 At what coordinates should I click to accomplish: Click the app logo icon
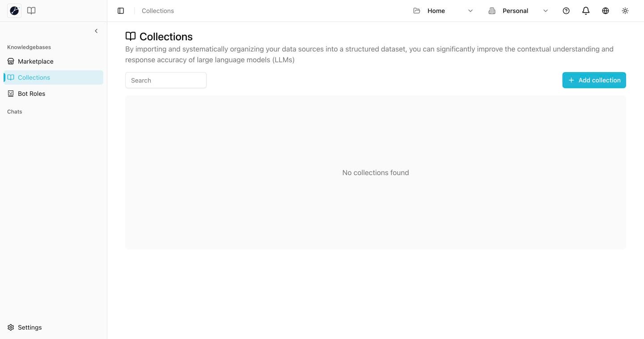tap(14, 11)
